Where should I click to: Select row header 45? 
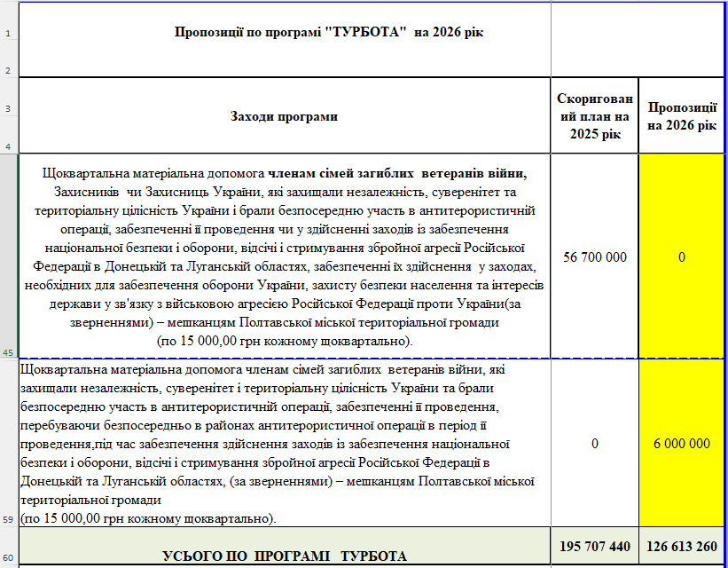(x=8, y=256)
